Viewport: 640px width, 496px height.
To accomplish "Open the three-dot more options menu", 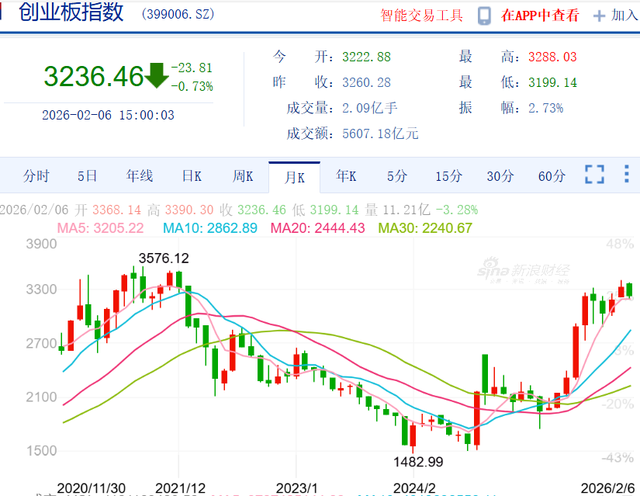I will click(x=625, y=175).
